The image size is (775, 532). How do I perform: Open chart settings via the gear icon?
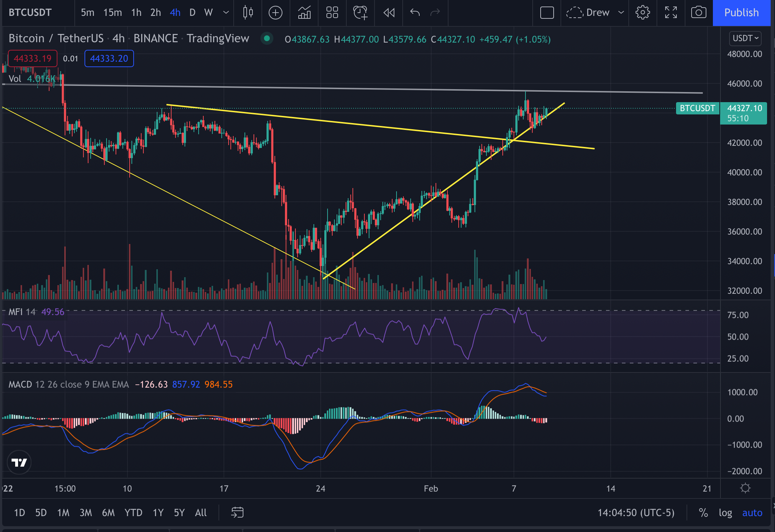(x=642, y=13)
